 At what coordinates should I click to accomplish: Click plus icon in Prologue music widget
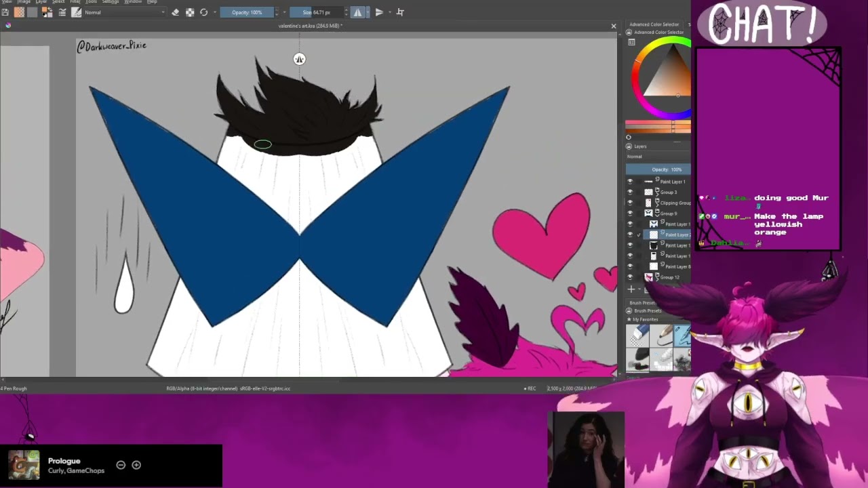(136, 465)
